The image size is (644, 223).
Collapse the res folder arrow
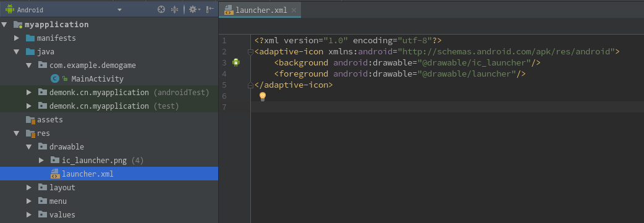coord(17,133)
